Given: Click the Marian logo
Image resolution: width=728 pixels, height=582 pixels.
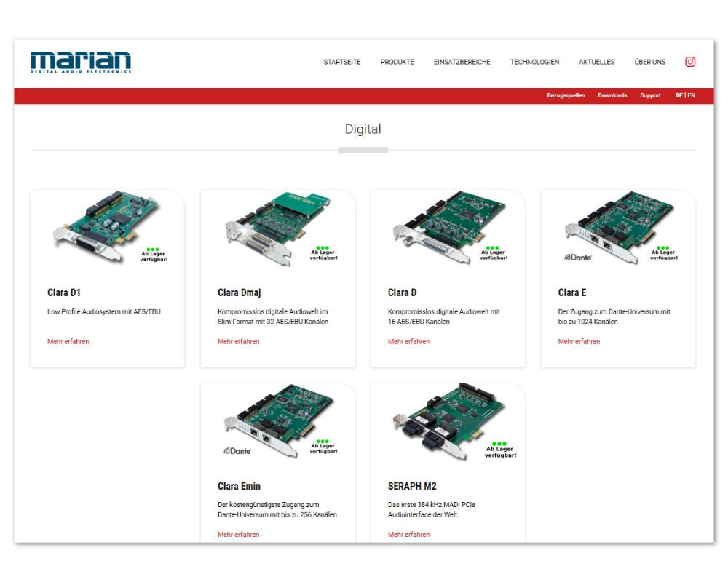Looking at the screenshot, I should tap(81, 62).
